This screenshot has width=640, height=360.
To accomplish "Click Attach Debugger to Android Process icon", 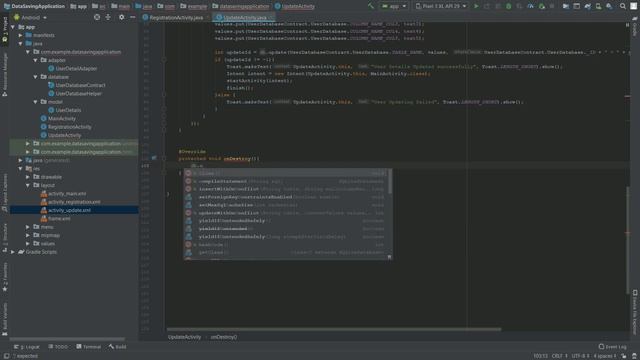I will [542, 6].
